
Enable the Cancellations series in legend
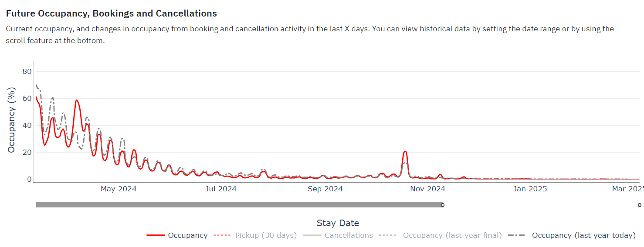click(x=349, y=235)
